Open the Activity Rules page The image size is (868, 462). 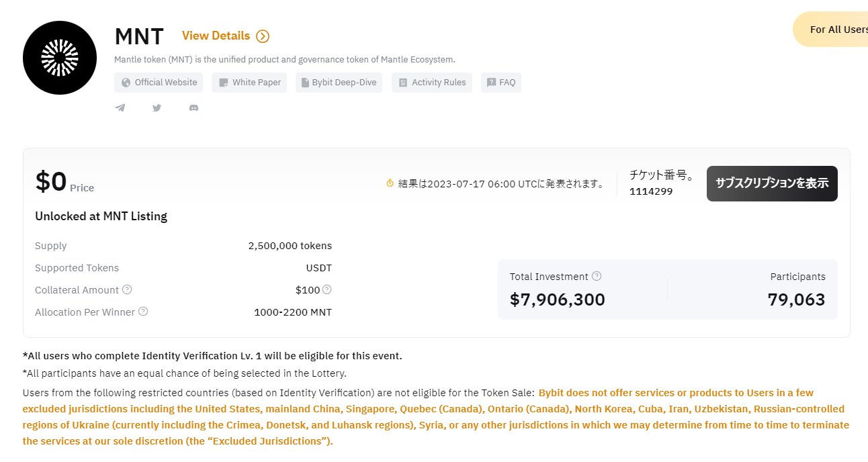coord(432,83)
